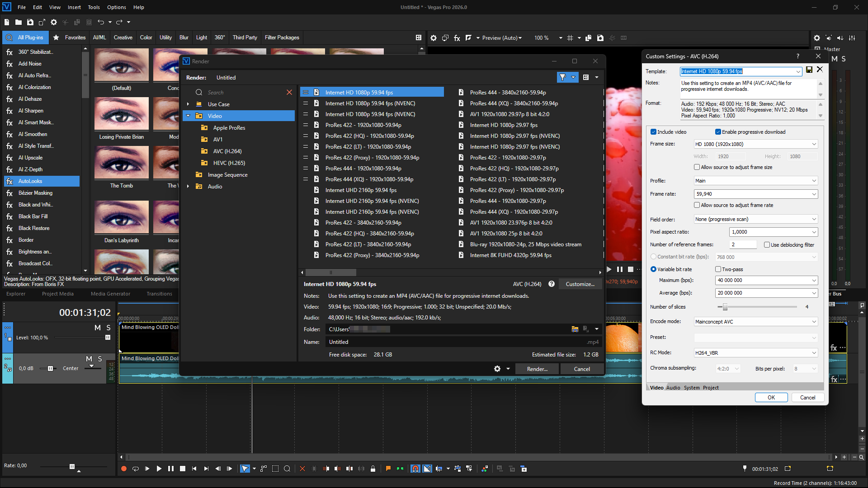Screen dimensions: 868x488
Task: Mute the video track with M button
Action: coord(98,328)
